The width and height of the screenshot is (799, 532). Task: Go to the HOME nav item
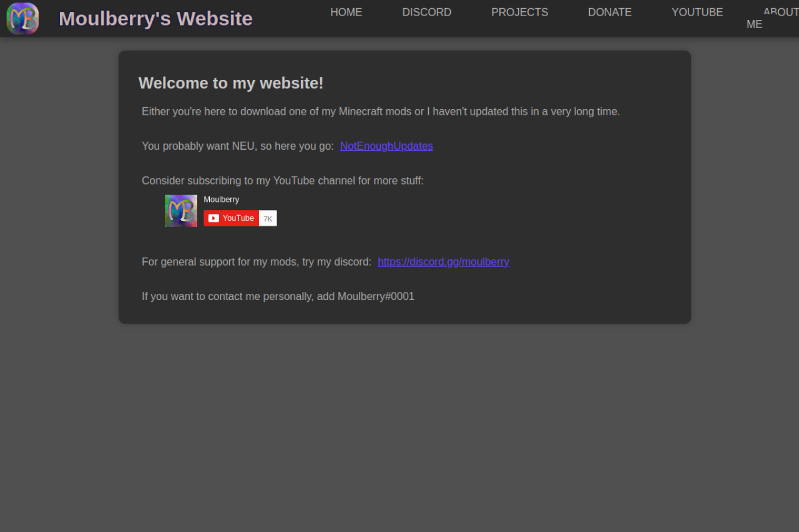(346, 12)
